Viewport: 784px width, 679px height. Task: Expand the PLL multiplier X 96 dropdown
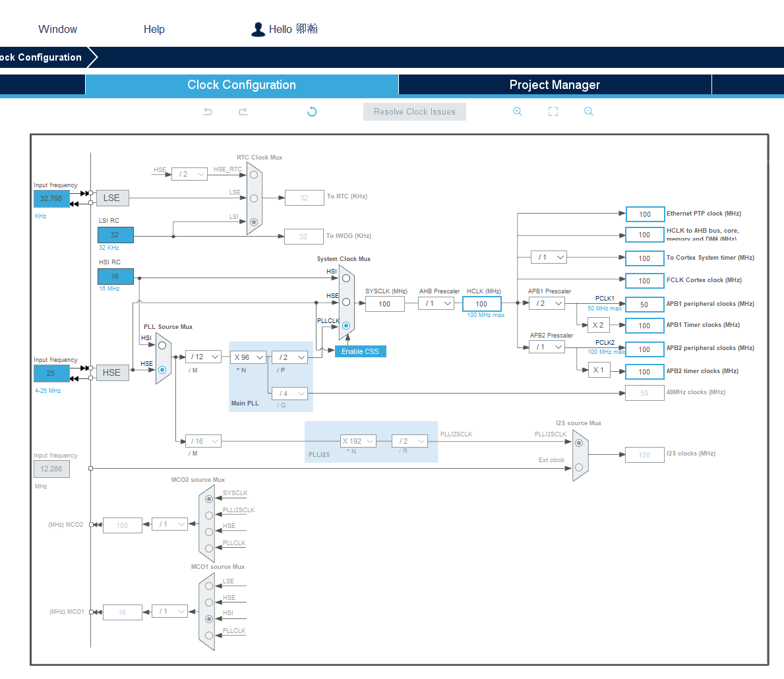[x=248, y=357]
